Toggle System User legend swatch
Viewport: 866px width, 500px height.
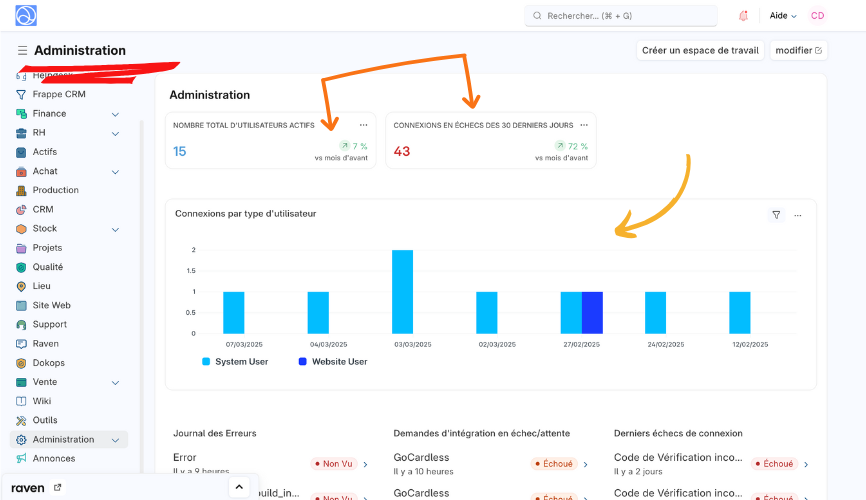tap(206, 361)
